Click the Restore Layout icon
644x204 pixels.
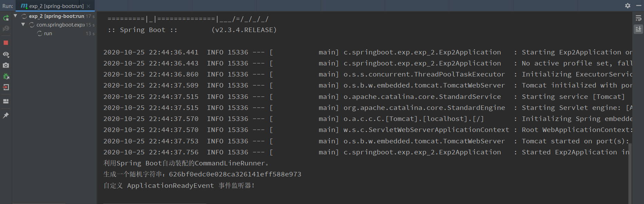click(6, 101)
